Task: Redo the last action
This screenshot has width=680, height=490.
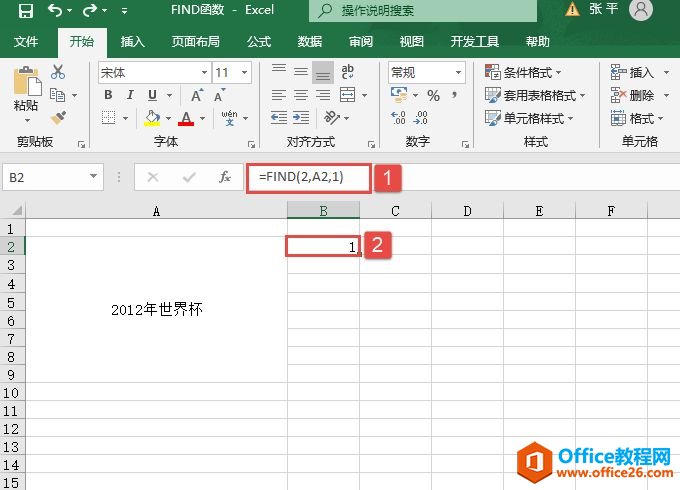Action: [90, 10]
